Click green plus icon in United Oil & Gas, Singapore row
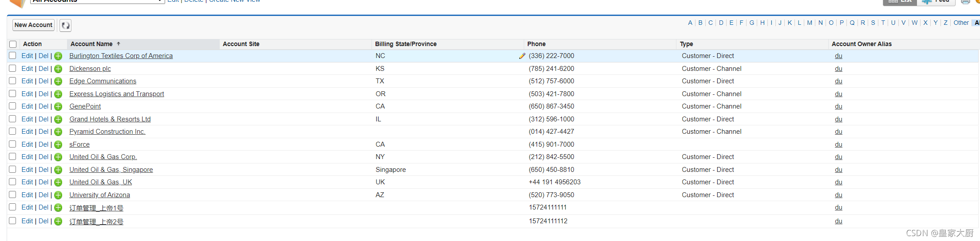 pyautogui.click(x=58, y=170)
